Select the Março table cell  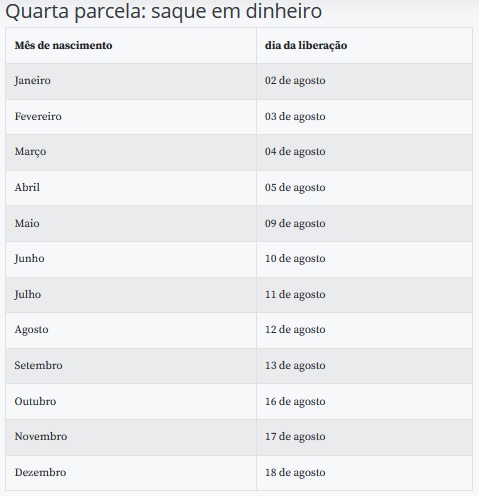(131, 152)
